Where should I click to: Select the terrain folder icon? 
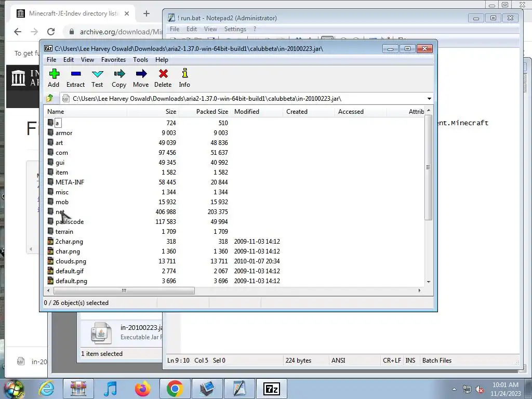[x=50, y=231]
